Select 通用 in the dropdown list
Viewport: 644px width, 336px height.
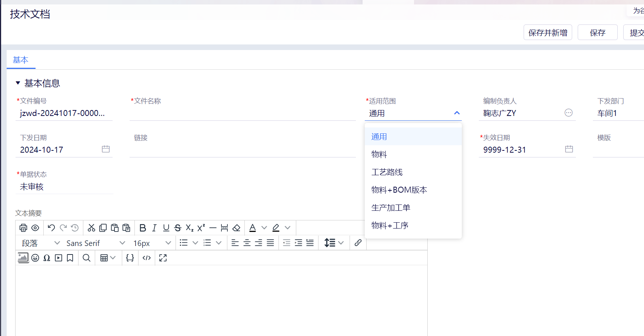click(x=413, y=136)
